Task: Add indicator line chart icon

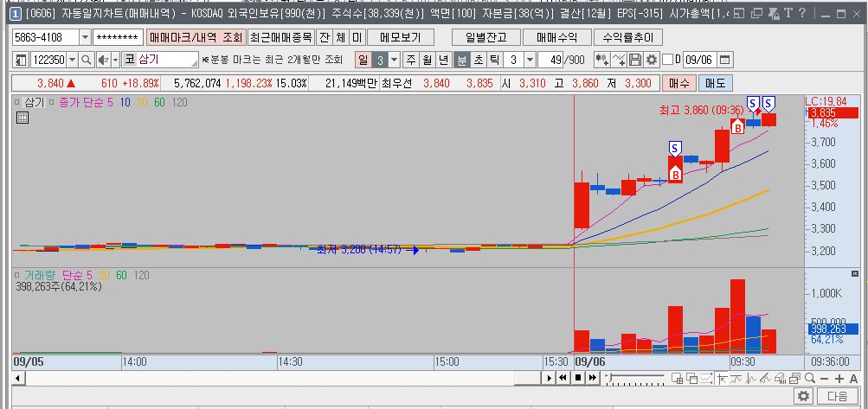Action: tap(620, 60)
